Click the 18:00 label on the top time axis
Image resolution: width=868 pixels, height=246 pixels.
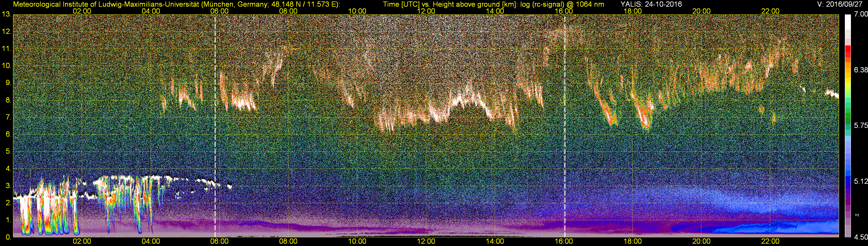(x=632, y=11)
